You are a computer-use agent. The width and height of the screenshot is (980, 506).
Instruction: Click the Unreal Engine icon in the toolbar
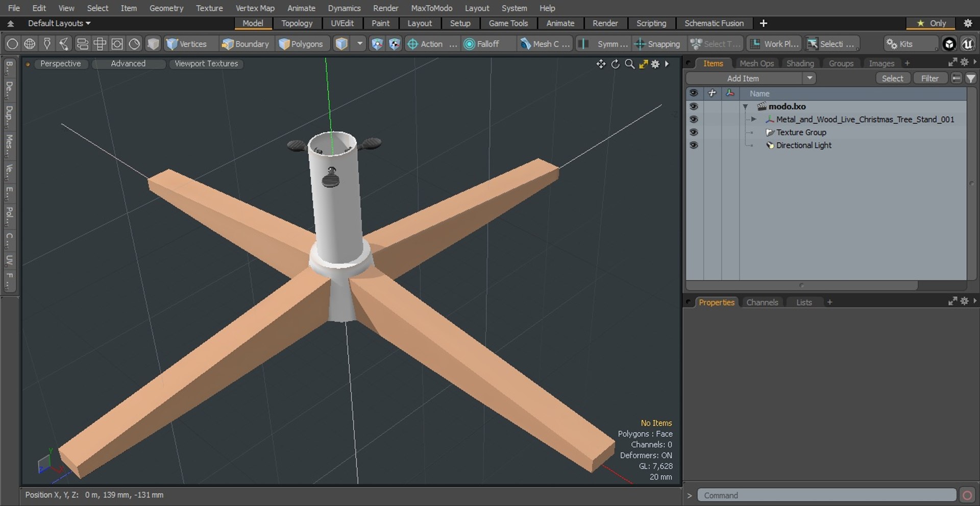[x=967, y=44]
